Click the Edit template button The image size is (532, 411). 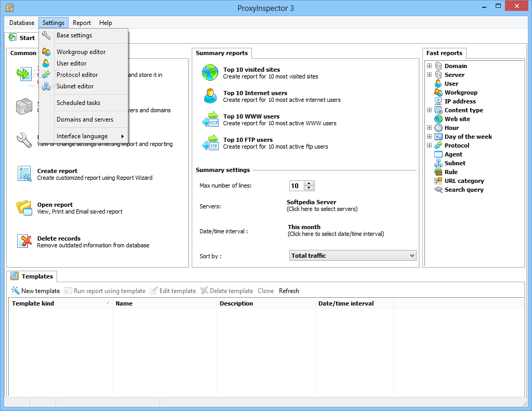coord(173,291)
